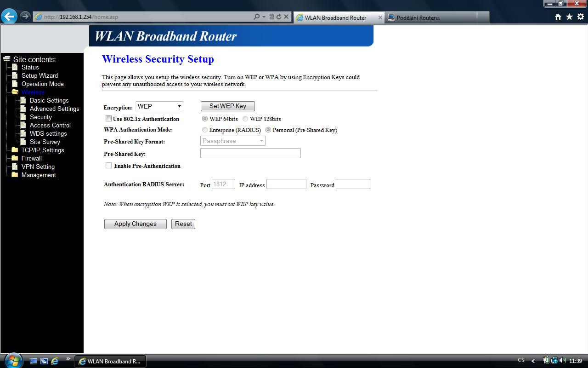Click the browser Back arrow button
Image resolution: width=588 pixels, height=368 pixels.
point(9,17)
